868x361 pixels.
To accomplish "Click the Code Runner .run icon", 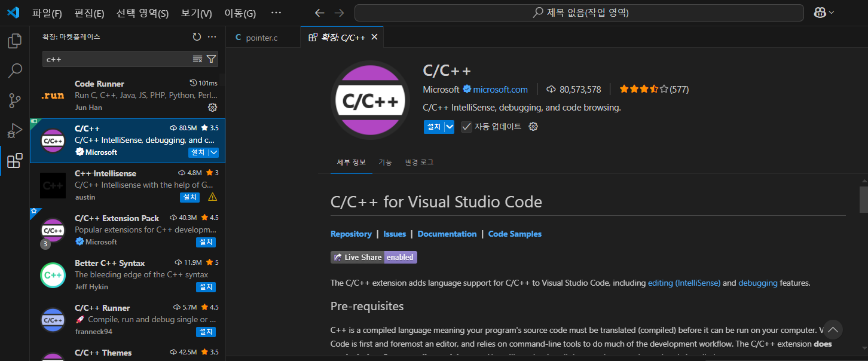I will [x=53, y=96].
